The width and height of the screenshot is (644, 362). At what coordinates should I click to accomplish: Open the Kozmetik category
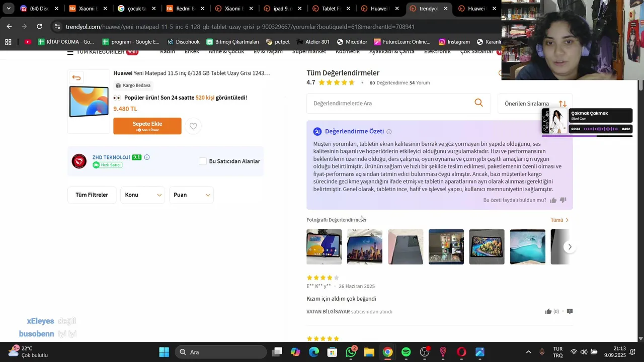click(348, 52)
